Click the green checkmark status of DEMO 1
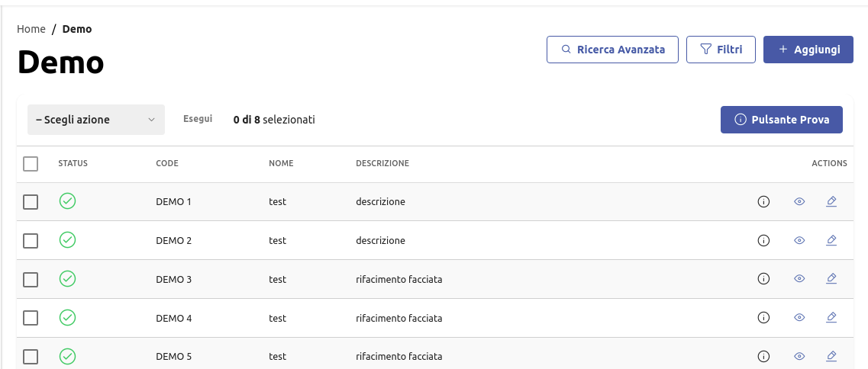The image size is (868, 369). 67,201
